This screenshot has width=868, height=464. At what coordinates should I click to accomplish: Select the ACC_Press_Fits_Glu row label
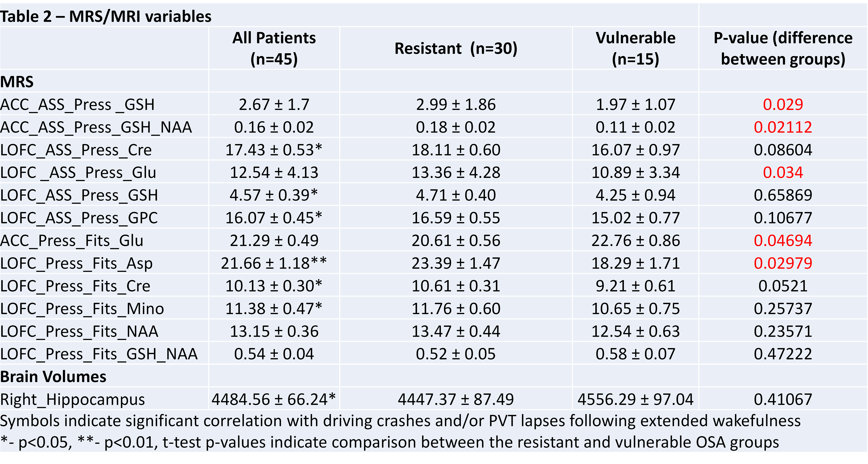(71, 240)
